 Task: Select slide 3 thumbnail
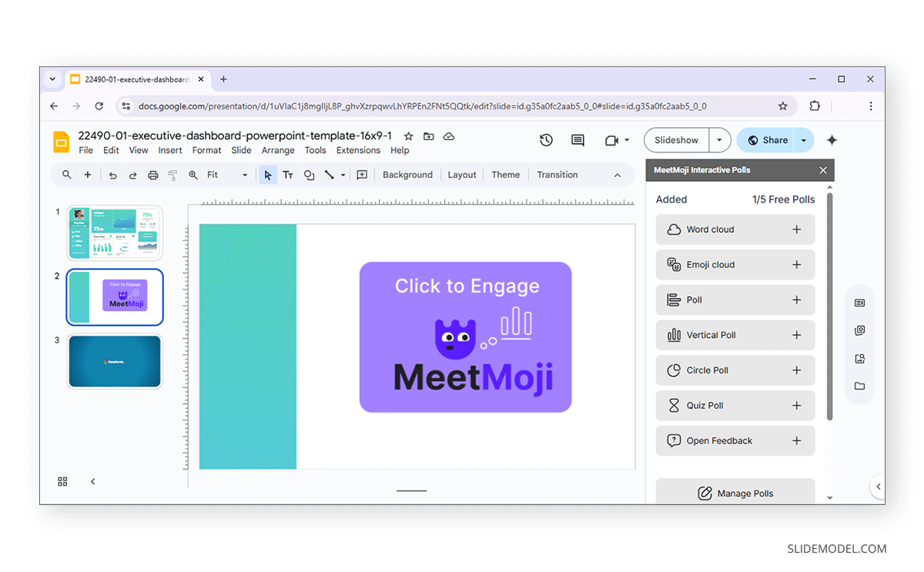tap(115, 361)
